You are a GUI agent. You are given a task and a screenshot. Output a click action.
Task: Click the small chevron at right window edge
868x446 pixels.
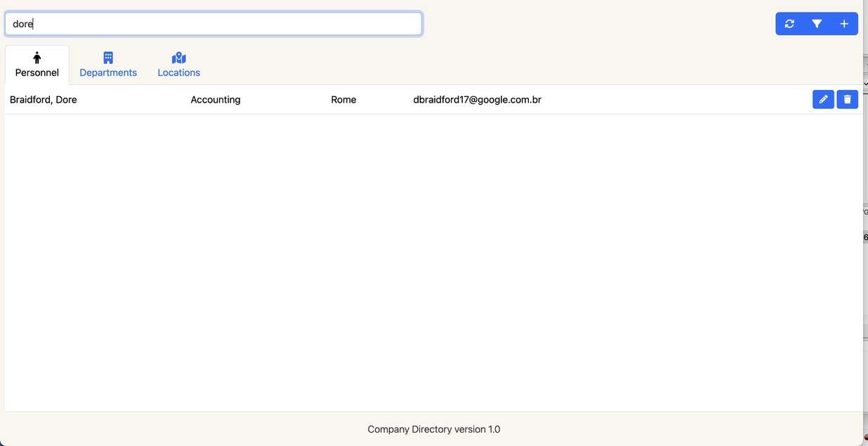click(865, 84)
